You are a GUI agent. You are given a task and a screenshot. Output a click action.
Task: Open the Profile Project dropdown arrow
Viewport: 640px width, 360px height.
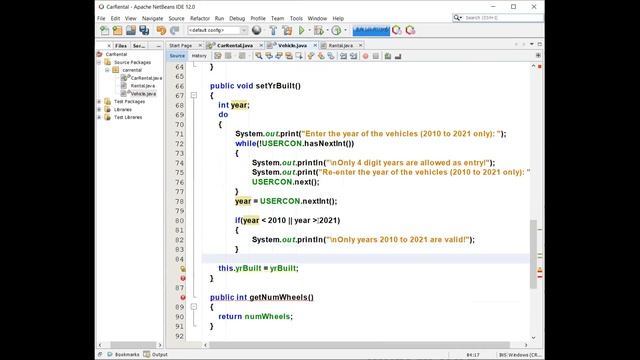345,30
